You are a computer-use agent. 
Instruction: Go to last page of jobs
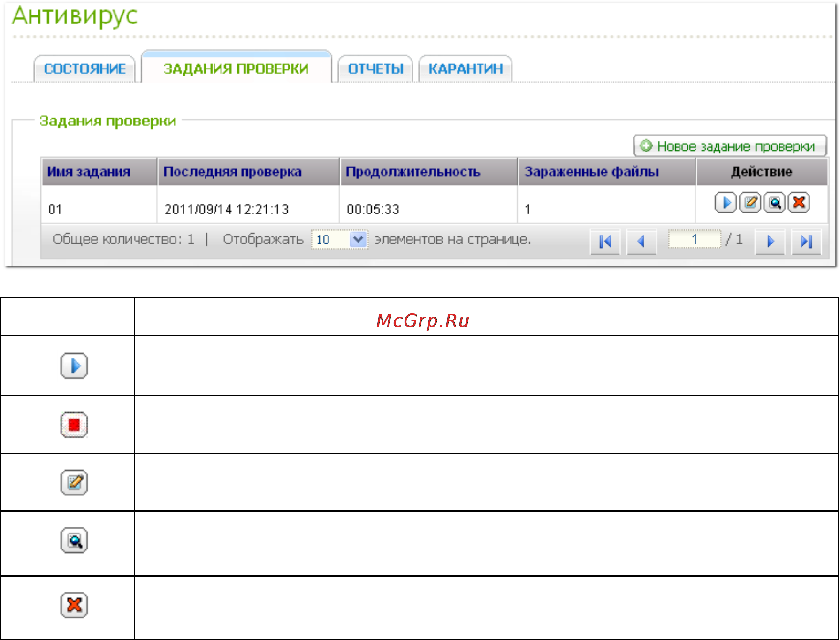coord(806,242)
